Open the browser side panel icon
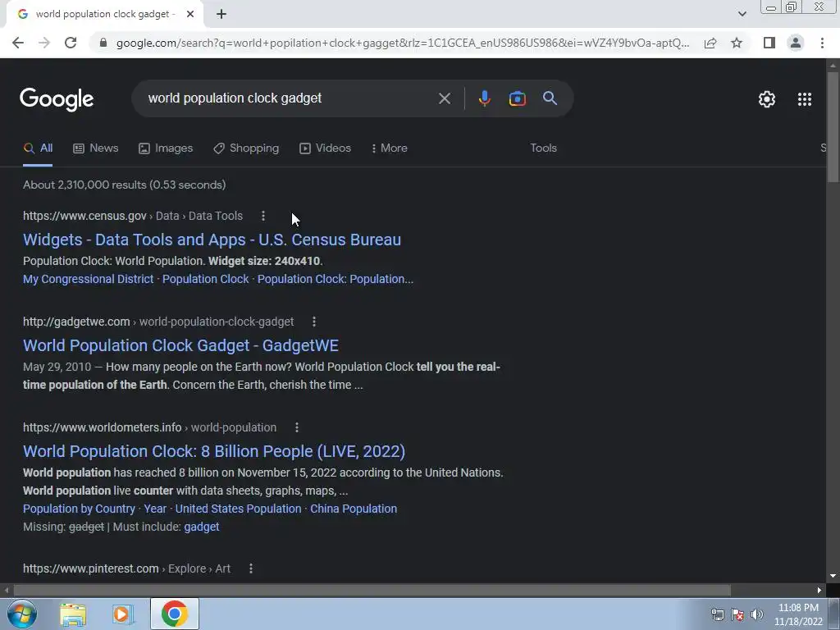 [x=769, y=43]
